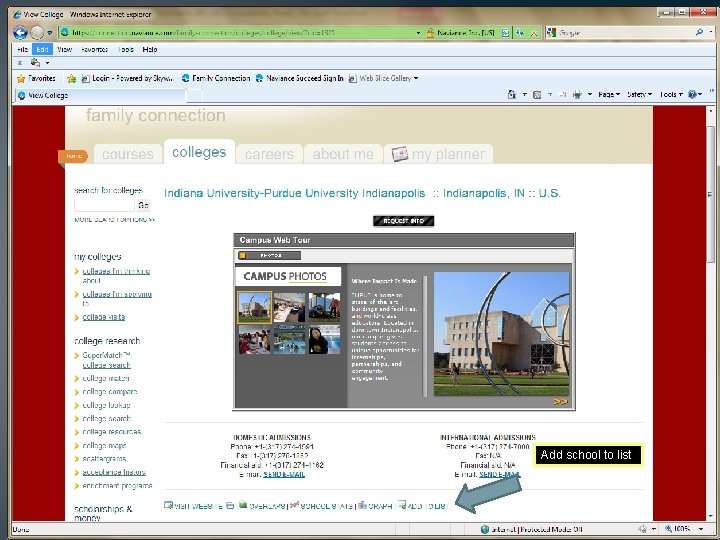720x540 pixels.
Task: Click the domestic admissions SEND E-MAIL link
Action: [x=284, y=474]
